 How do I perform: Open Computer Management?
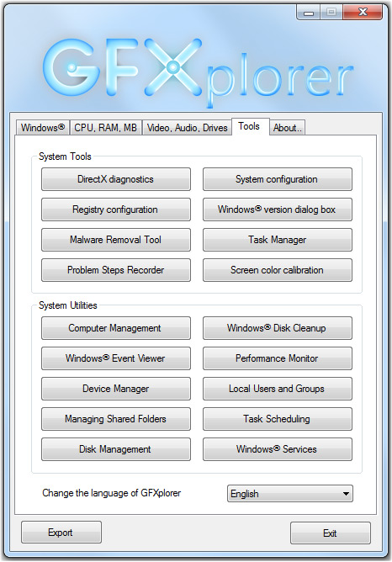click(x=116, y=328)
